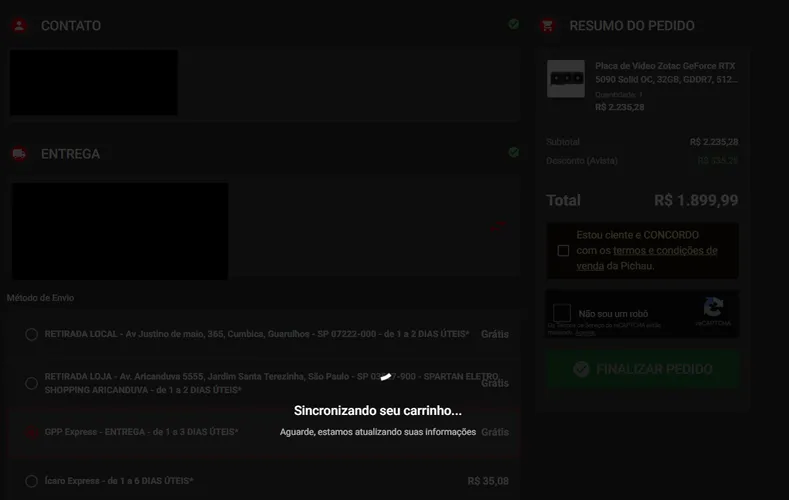Image resolution: width=789 pixels, height=500 pixels.
Task: Click the Método de Envio label
Action: pos(40,298)
